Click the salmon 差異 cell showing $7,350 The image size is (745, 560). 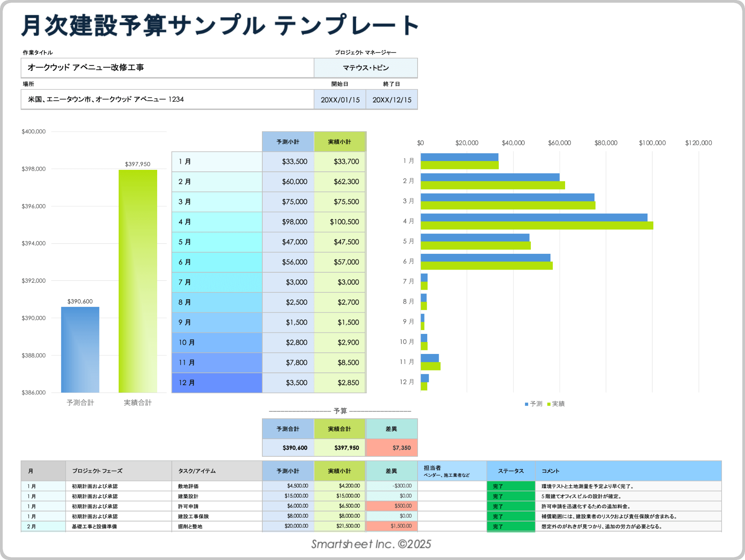(392, 448)
